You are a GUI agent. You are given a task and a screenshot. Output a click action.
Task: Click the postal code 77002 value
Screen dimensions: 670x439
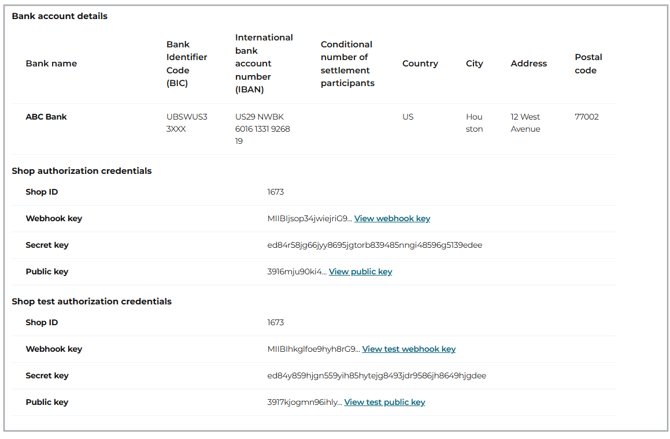coord(586,117)
